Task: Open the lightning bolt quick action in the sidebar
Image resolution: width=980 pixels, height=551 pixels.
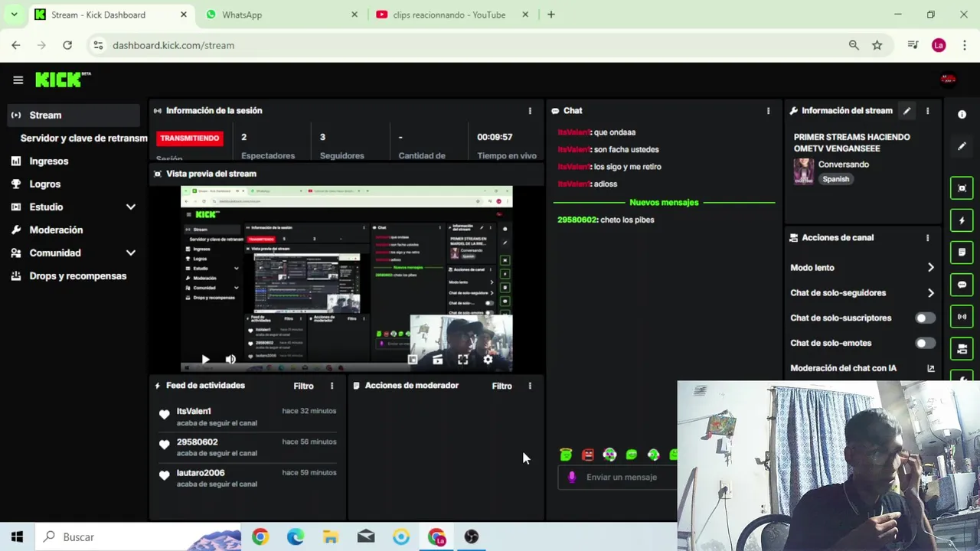Action: [x=962, y=220]
